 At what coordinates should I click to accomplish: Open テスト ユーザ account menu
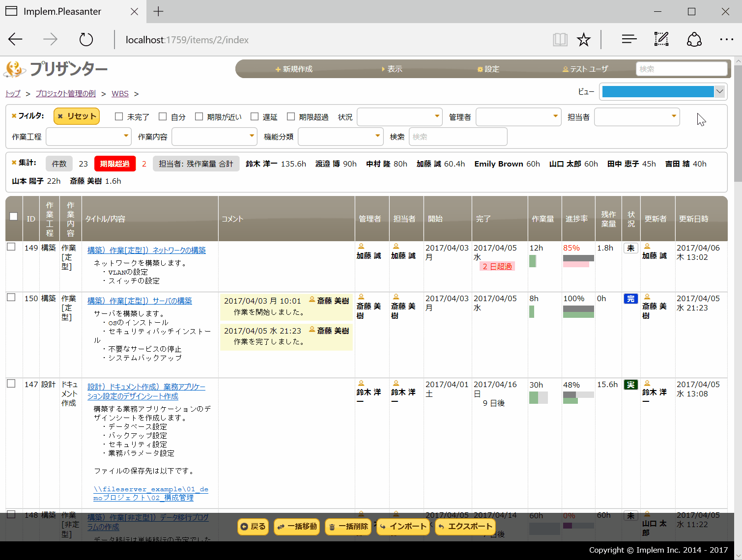click(585, 69)
